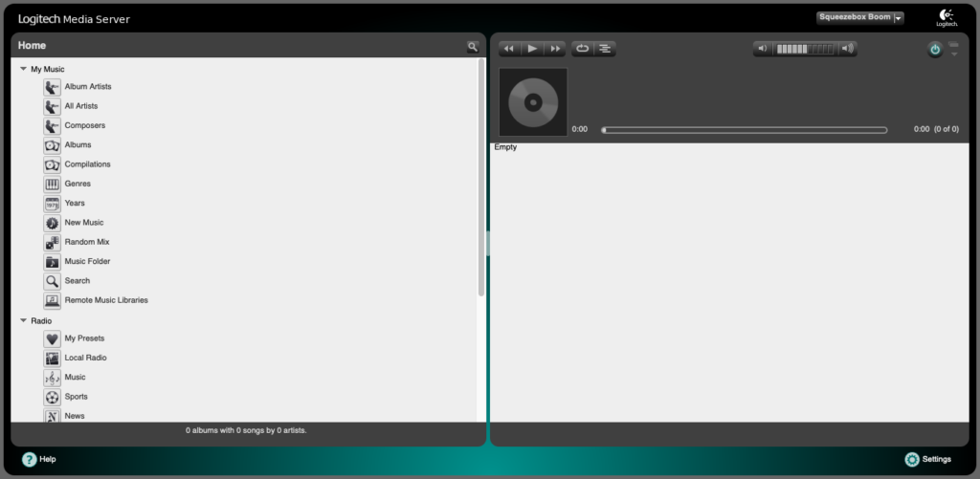Collapse the Radio section
The image size is (980, 479).
tap(24, 321)
